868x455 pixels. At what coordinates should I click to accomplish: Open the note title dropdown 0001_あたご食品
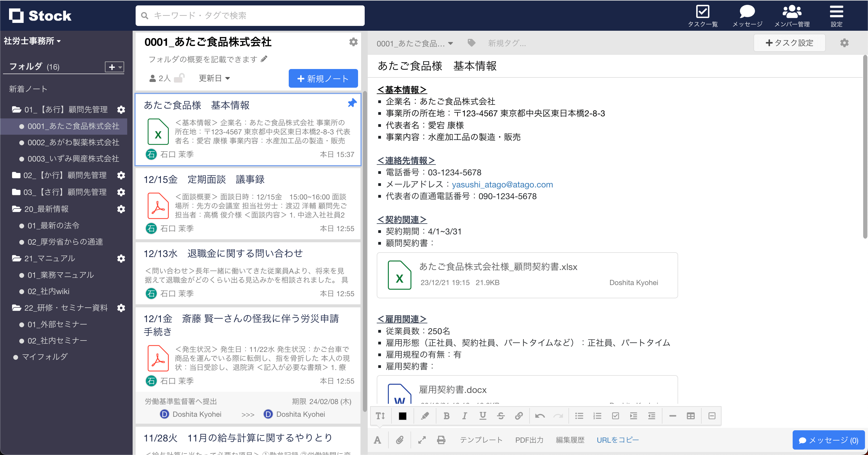pos(415,43)
